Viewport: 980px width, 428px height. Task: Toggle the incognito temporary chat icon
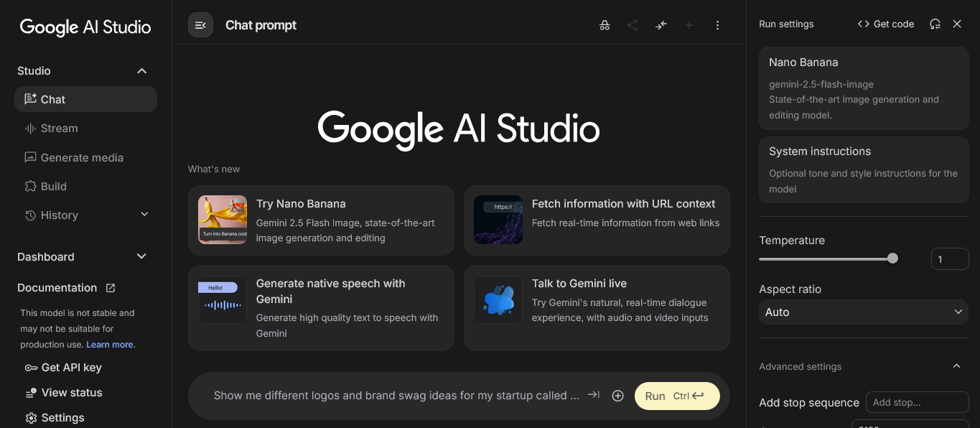pyautogui.click(x=605, y=25)
